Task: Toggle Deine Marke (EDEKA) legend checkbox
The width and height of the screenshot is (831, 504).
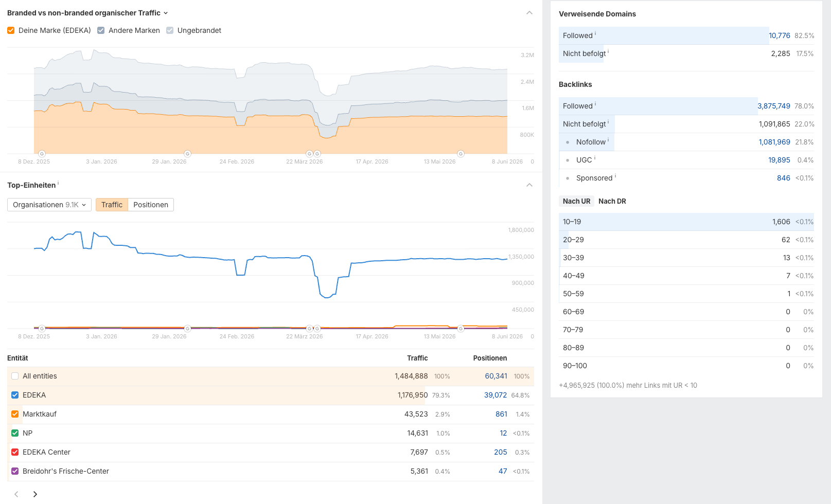Action: pyautogui.click(x=11, y=30)
